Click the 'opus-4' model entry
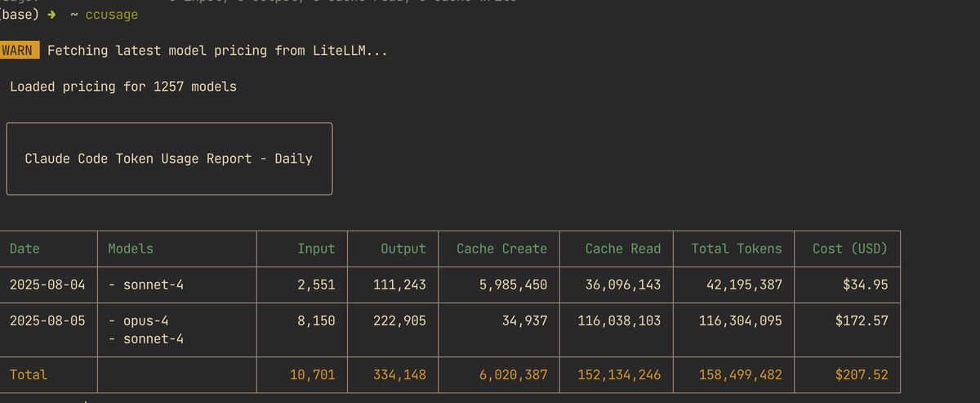 [x=146, y=320]
